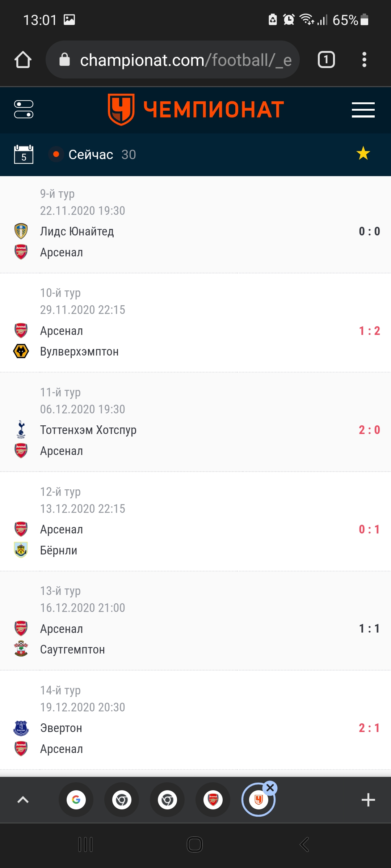
Task: Toggle the yellow favorites star
Action: pos(363,154)
